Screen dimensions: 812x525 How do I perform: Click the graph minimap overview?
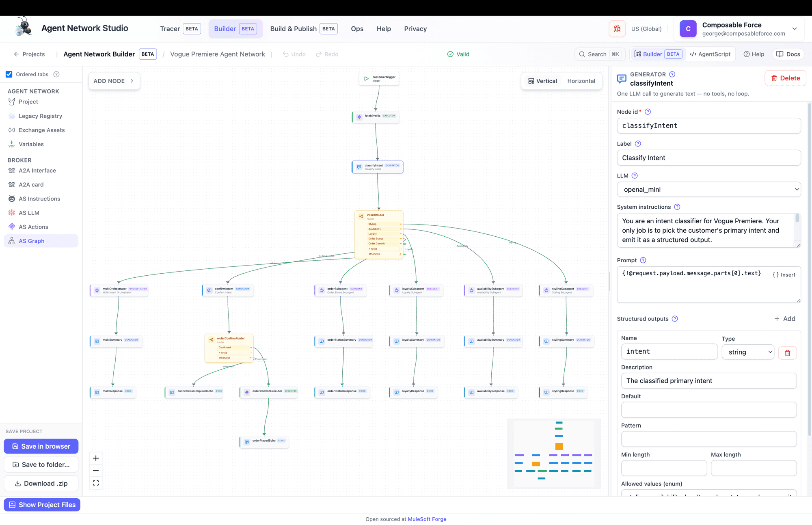pos(554,454)
